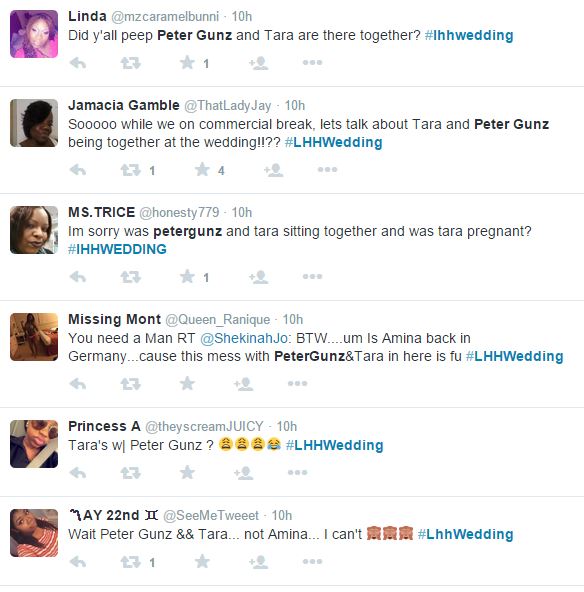The width and height of the screenshot is (584, 592).
Task: Open Missing Mont's display name
Action: pos(114,319)
